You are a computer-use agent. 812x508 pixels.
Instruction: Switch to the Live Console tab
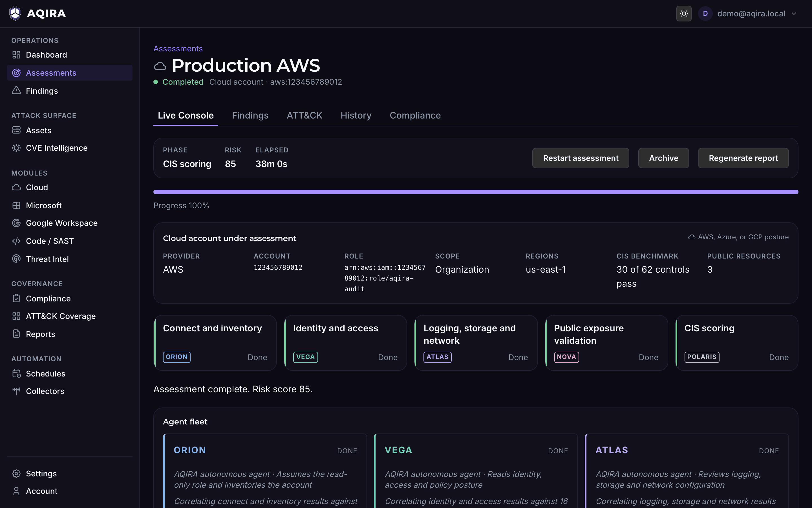point(186,116)
